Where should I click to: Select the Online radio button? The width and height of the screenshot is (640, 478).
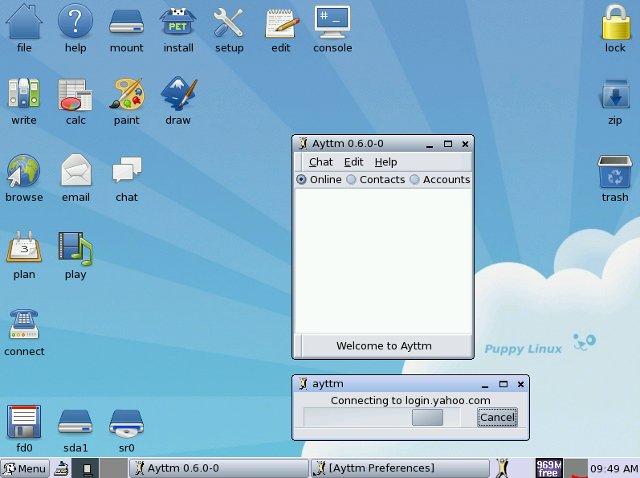[301, 180]
